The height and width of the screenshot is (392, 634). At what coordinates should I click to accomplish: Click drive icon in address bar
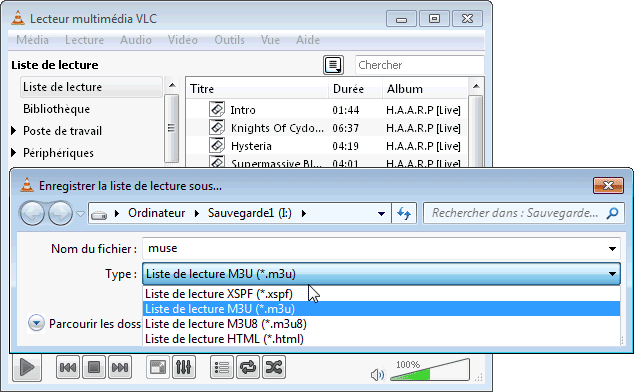[99, 214]
